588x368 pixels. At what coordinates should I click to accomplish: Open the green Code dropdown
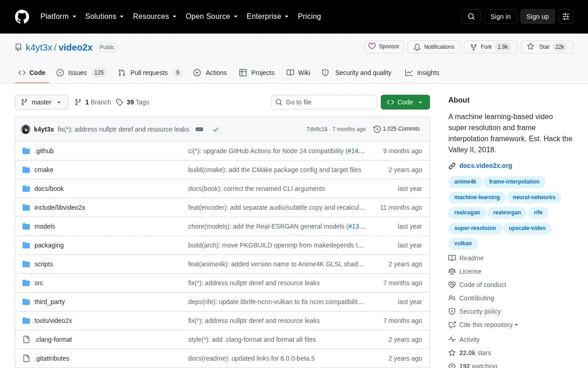click(x=405, y=102)
